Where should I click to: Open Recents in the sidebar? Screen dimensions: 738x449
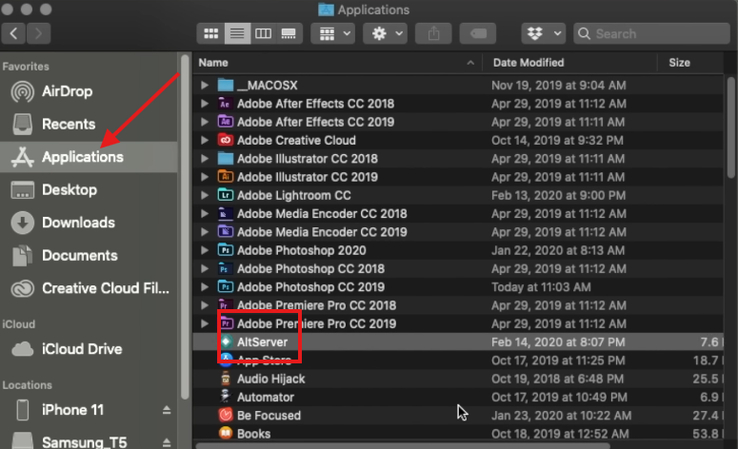coord(88,124)
